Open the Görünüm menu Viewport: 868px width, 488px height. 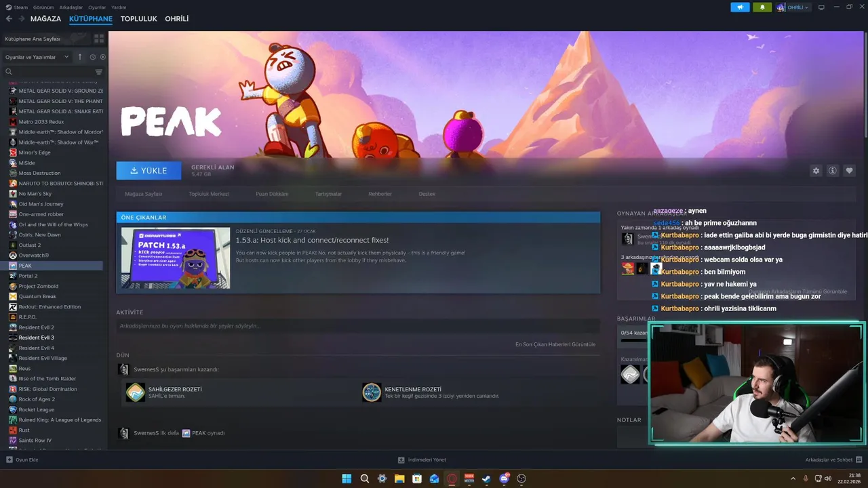click(43, 7)
